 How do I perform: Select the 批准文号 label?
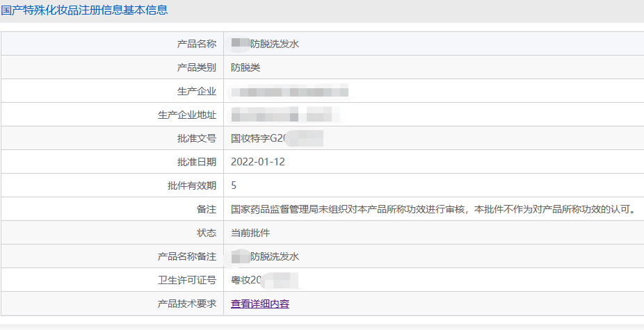196,138
